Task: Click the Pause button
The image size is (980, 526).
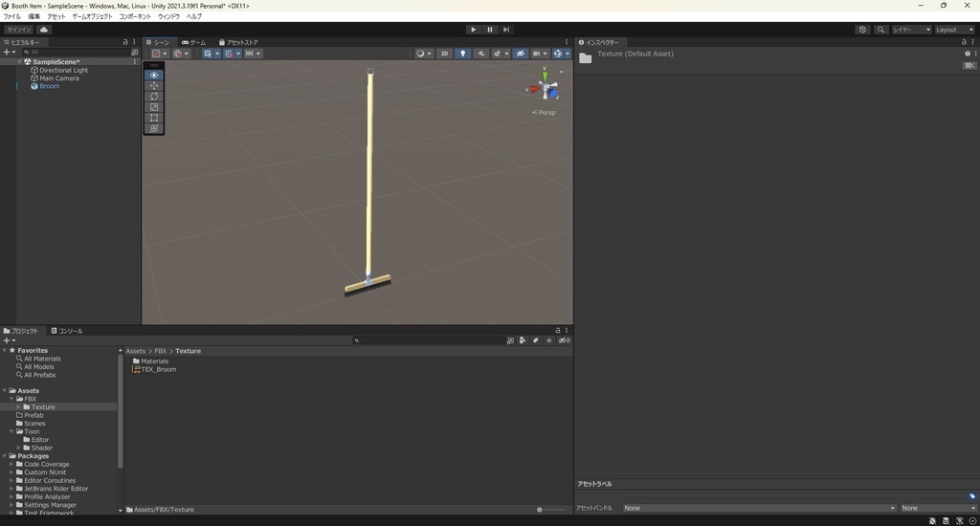Action: pyautogui.click(x=490, y=30)
